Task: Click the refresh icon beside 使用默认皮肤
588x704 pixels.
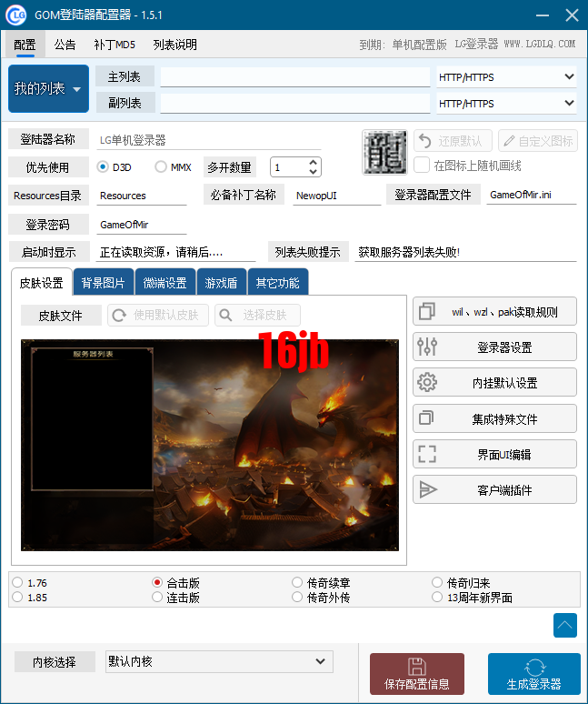Action: click(119, 316)
